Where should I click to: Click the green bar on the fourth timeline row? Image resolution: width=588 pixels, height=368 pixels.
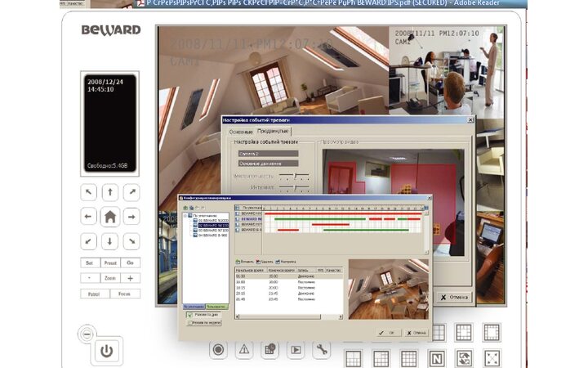click(366, 230)
